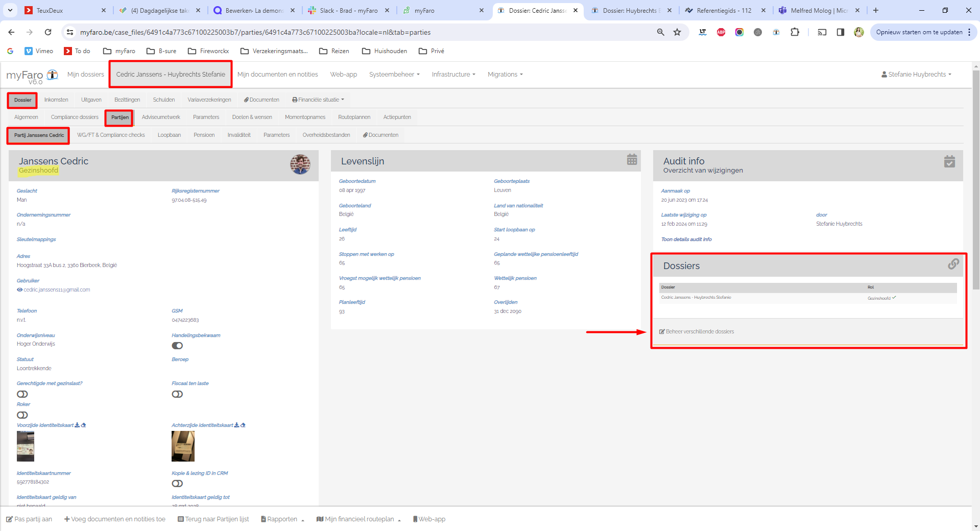Image resolution: width=980 pixels, height=531 pixels.
Task: Go to Mijn dossiers in navbar
Action: [x=86, y=75]
